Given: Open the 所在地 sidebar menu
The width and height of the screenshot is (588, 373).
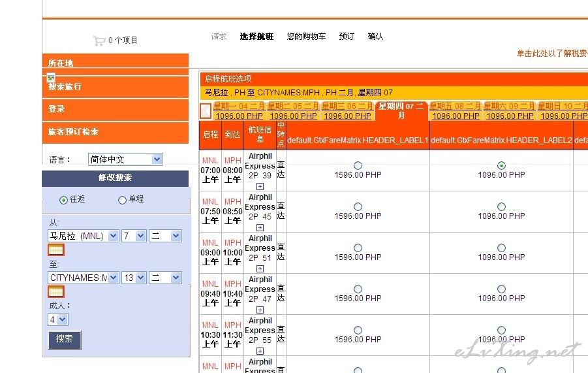Looking at the screenshot, I should (115, 61).
